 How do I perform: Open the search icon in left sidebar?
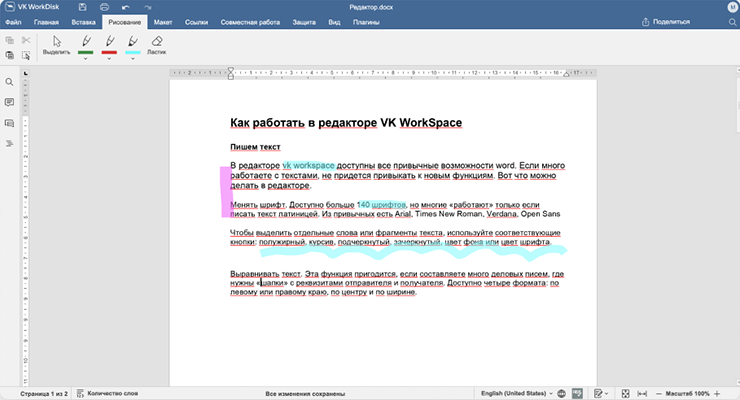coord(9,82)
